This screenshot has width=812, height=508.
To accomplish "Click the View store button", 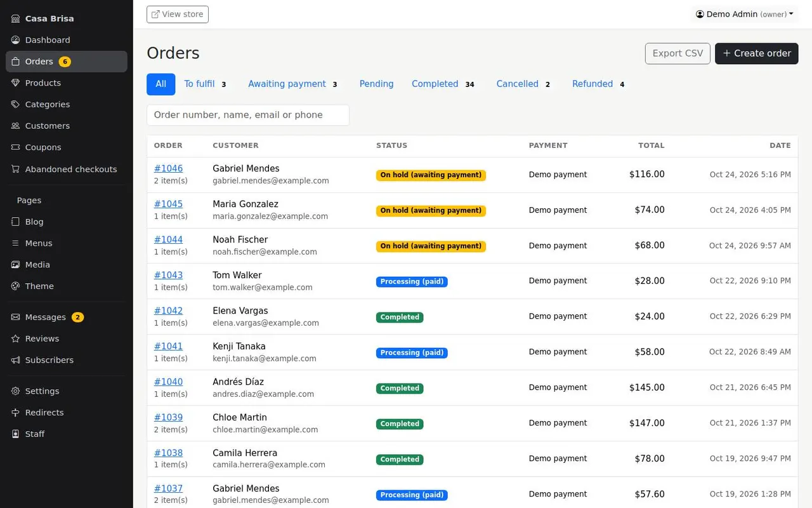I will [x=178, y=14].
